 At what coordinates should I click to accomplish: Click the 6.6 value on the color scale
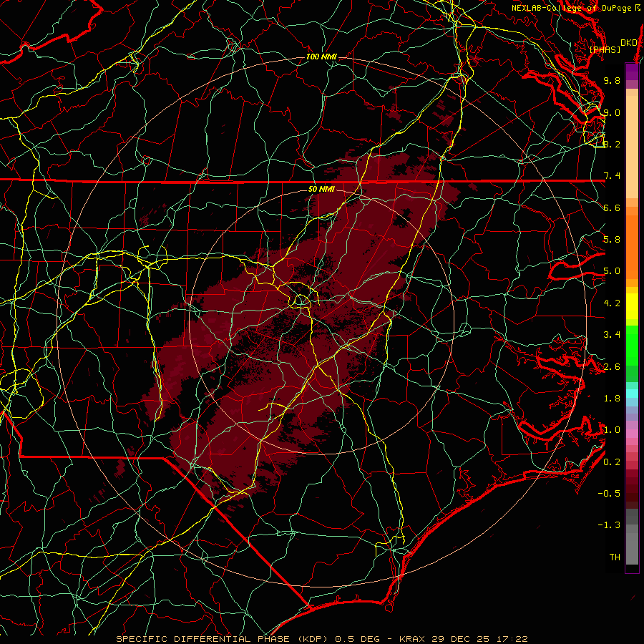click(612, 208)
